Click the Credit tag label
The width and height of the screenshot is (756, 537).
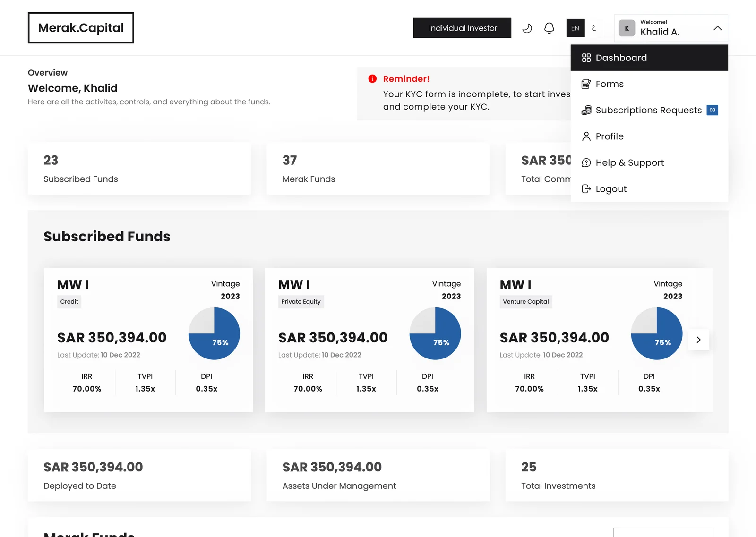pos(69,302)
